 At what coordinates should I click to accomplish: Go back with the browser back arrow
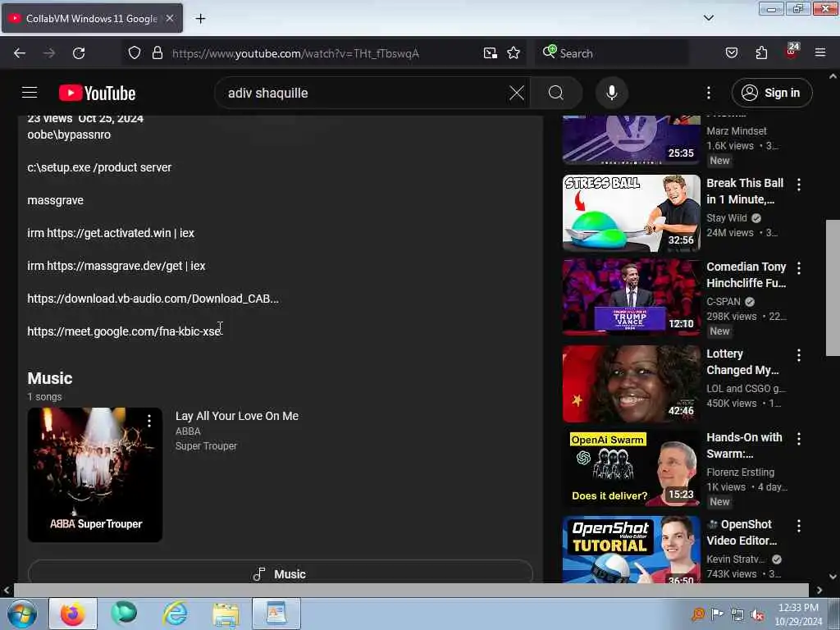tap(20, 53)
